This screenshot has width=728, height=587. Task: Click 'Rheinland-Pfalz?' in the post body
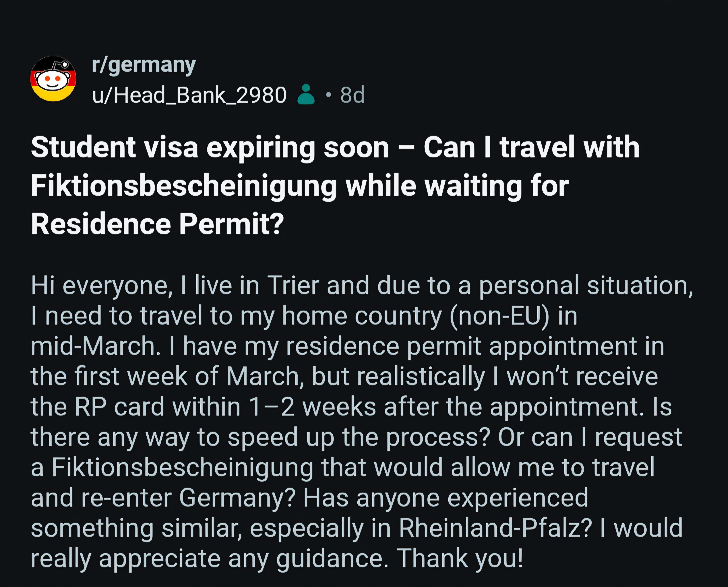[x=495, y=528]
